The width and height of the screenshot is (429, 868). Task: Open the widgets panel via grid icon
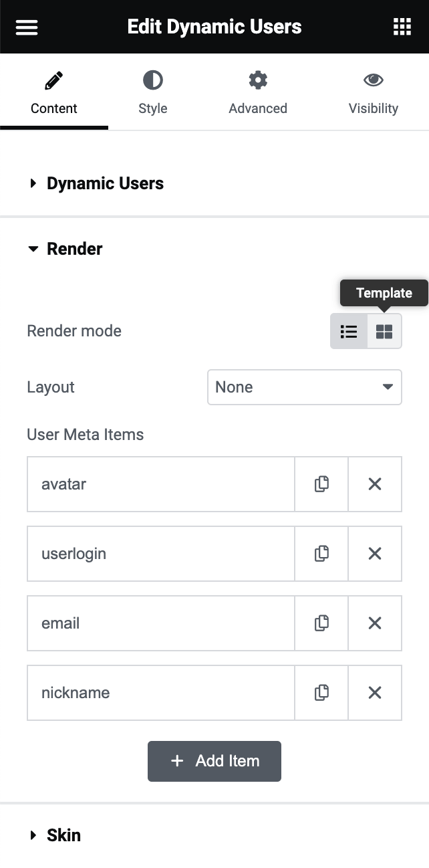coord(402,27)
